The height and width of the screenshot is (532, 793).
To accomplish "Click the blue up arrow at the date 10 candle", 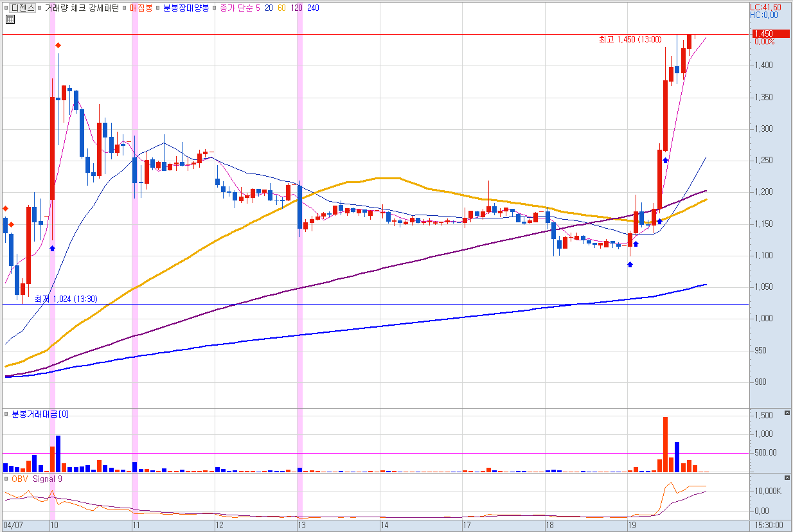I will pyautogui.click(x=53, y=247).
